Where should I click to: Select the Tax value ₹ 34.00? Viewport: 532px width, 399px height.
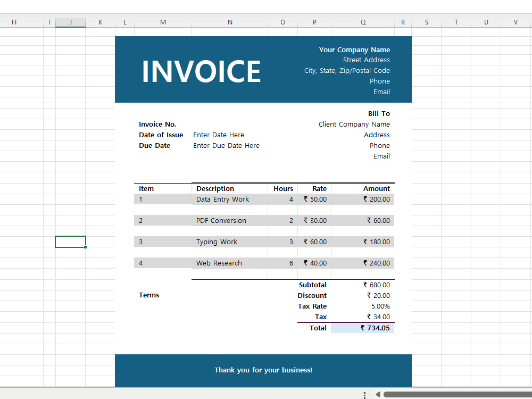(x=378, y=317)
